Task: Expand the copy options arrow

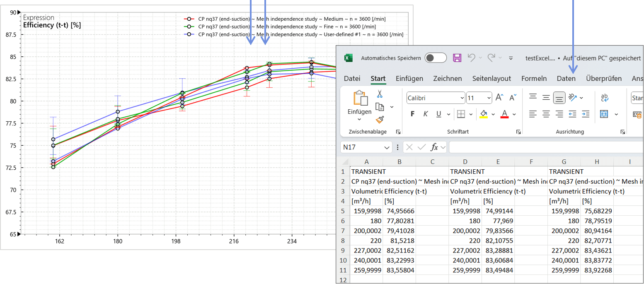Action: [x=392, y=107]
